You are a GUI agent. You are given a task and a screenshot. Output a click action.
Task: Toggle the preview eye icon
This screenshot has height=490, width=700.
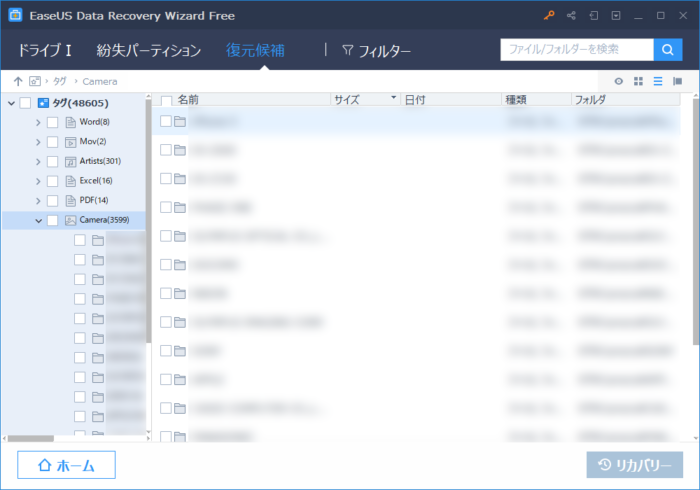[x=618, y=81]
